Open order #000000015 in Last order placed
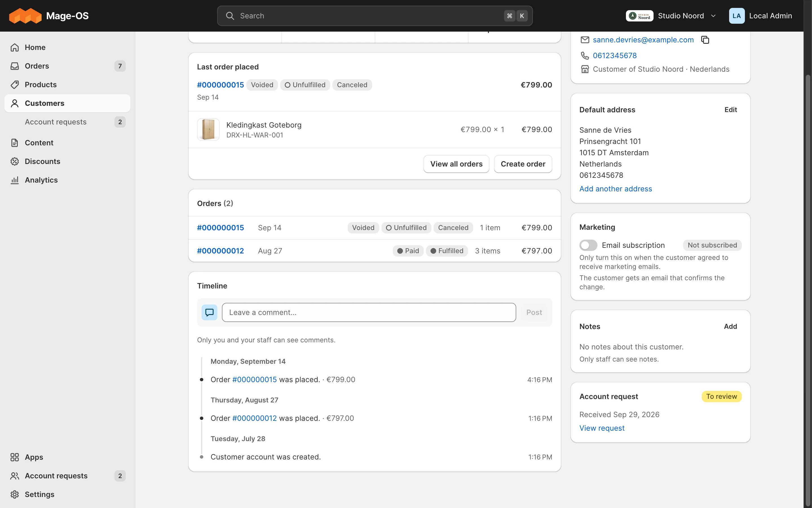The height and width of the screenshot is (508, 812). [x=220, y=85]
